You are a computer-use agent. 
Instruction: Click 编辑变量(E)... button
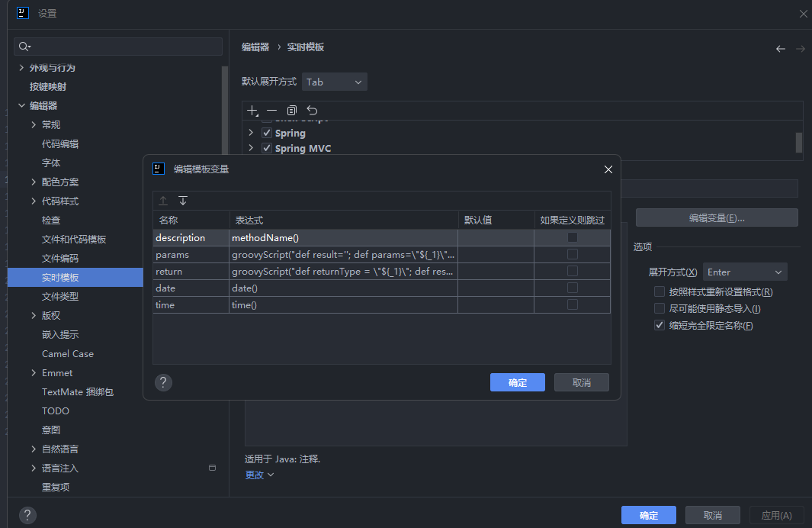(x=717, y=217)
